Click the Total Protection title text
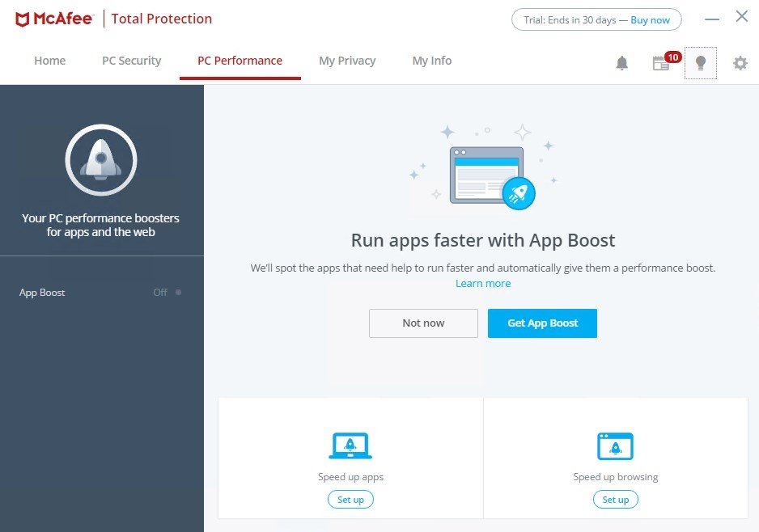Screen dimensions: 759x532 click(x=162, y=19)
